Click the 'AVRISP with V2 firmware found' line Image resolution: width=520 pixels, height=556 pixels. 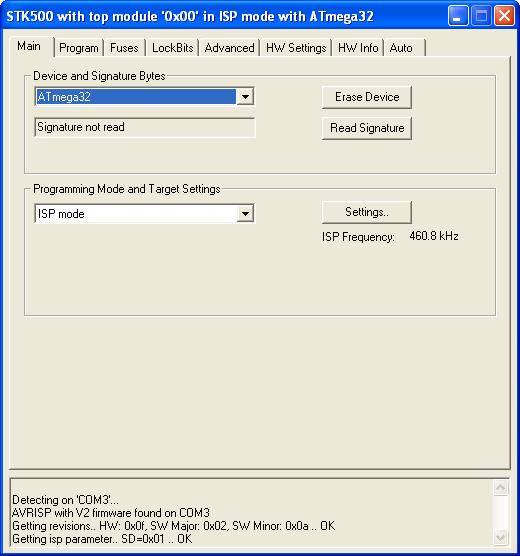pyautogui.click(x=111, y=513)
